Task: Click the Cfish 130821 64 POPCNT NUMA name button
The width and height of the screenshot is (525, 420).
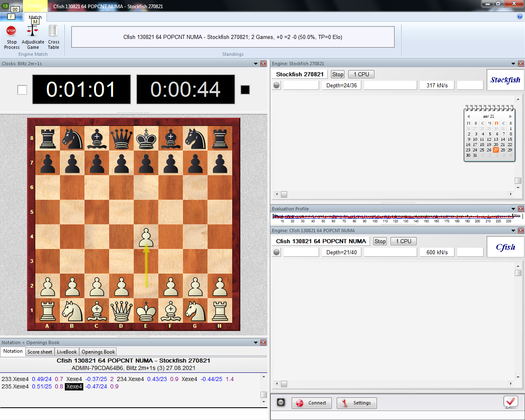Action: tap(321, 241)
